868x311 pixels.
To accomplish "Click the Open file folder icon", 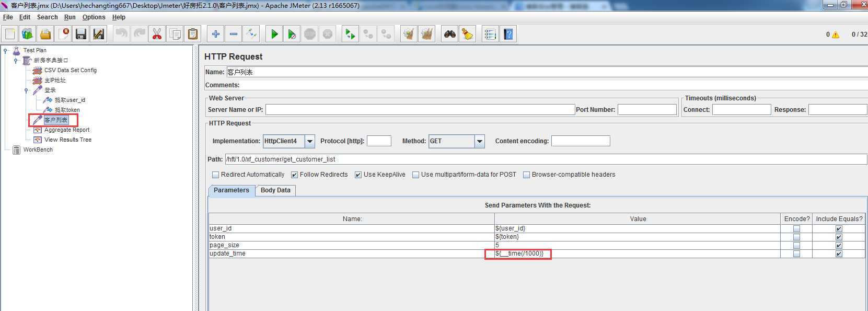I will tap(45, 34).
